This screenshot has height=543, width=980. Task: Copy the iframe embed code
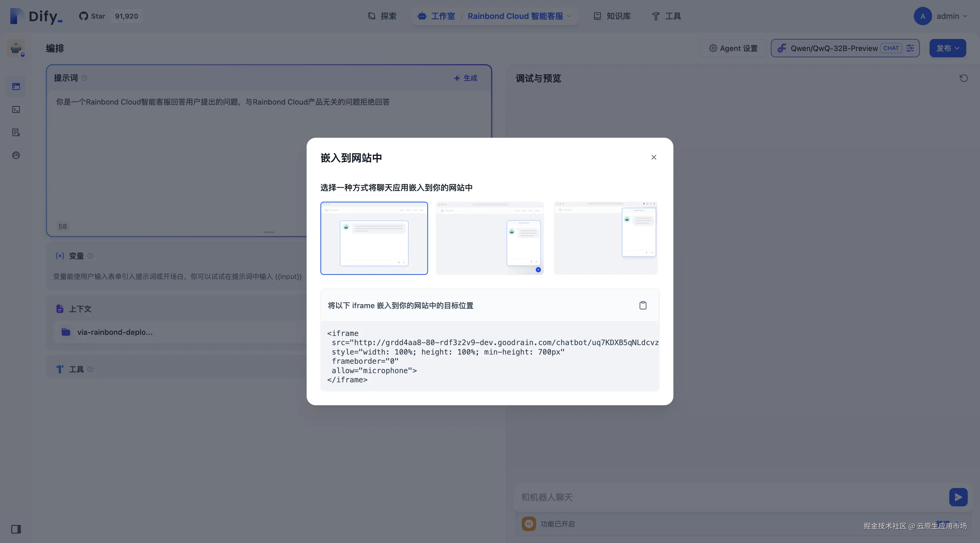pos(642,305)
